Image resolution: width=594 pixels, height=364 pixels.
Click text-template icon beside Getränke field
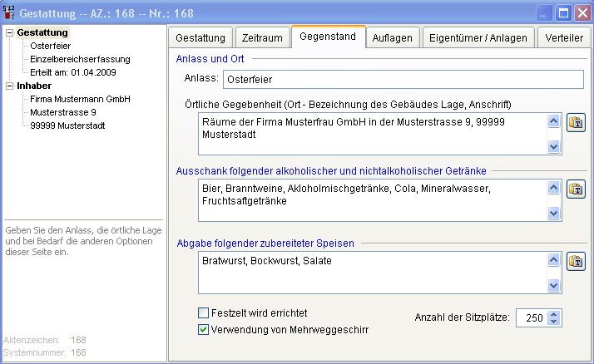click(x=576, y=189)
